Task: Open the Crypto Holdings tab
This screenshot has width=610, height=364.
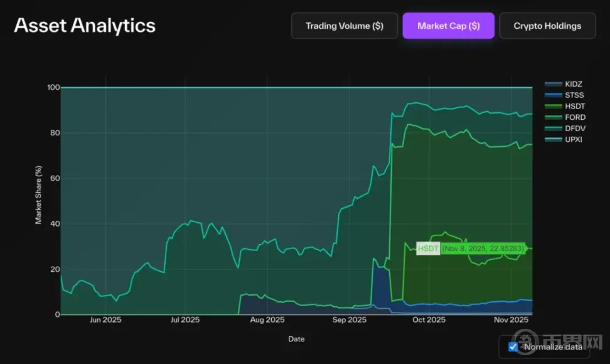Action: tap(547, 26)
